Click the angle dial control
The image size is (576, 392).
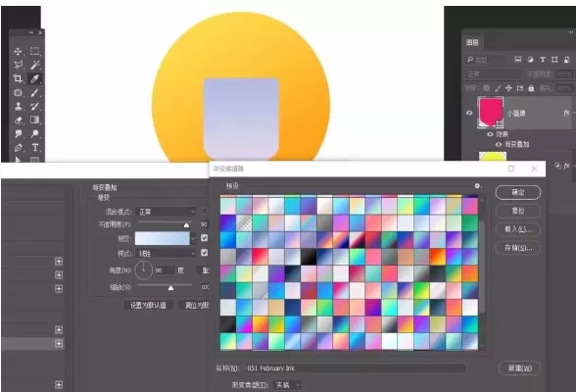coord(143,270)
